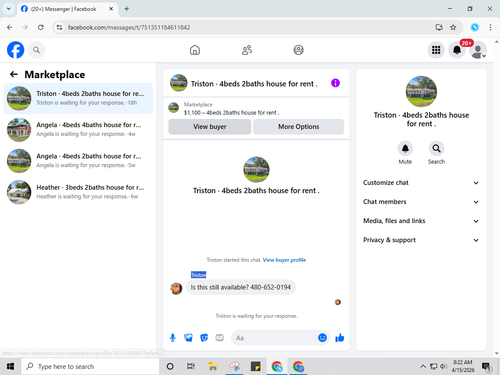This screenshot has width=500, height=375.
Task: Search within the conversation
Action: click(x=436, y=148)
